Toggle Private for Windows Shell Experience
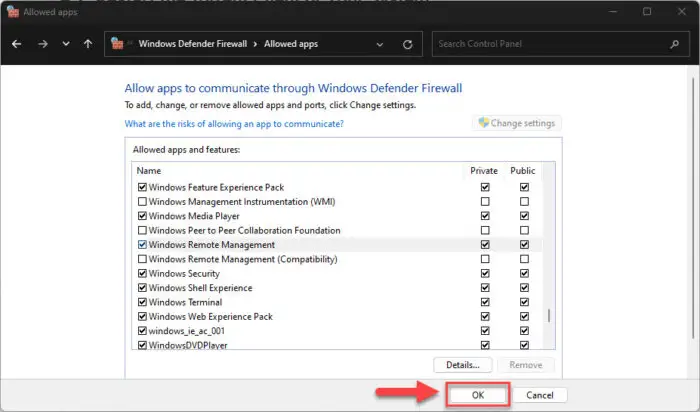The height and width of the screenshot is (412, 700). click(x=485, y=287)
